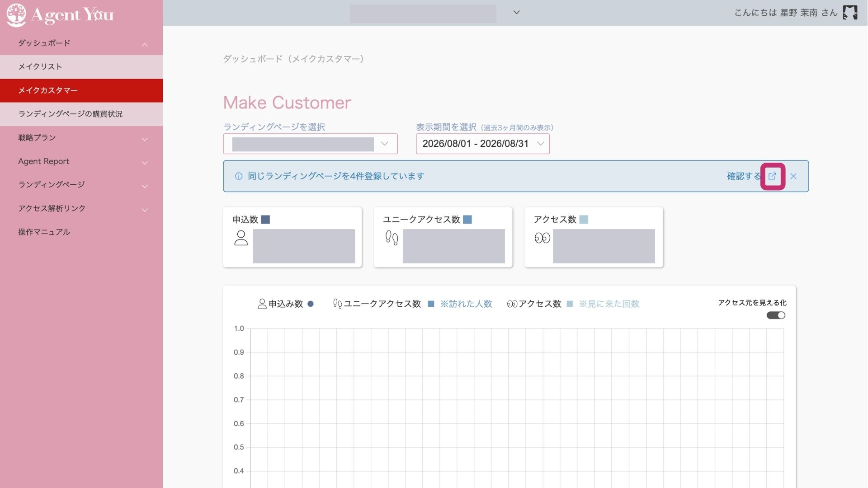
Task: Click the ユニークアクセス数 summary card value
Action: (x=454, y=246)
